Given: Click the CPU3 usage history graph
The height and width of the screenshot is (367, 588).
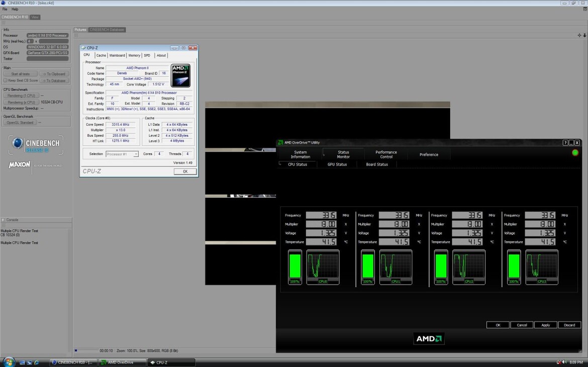Looking at the screenshot, I should [541, 268].
